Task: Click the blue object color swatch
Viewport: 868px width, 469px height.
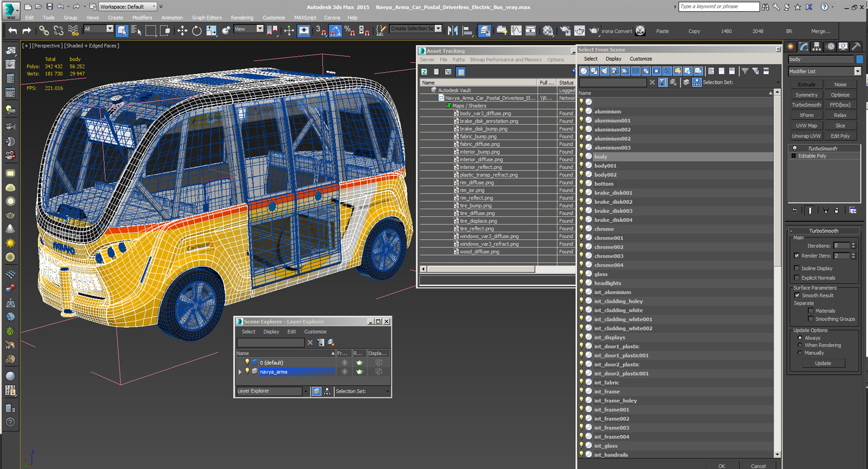Action: pos(860,59)
